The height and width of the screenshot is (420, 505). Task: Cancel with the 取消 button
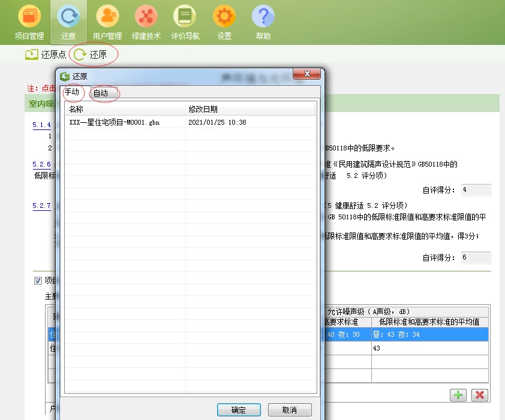[x=290, y=410]
